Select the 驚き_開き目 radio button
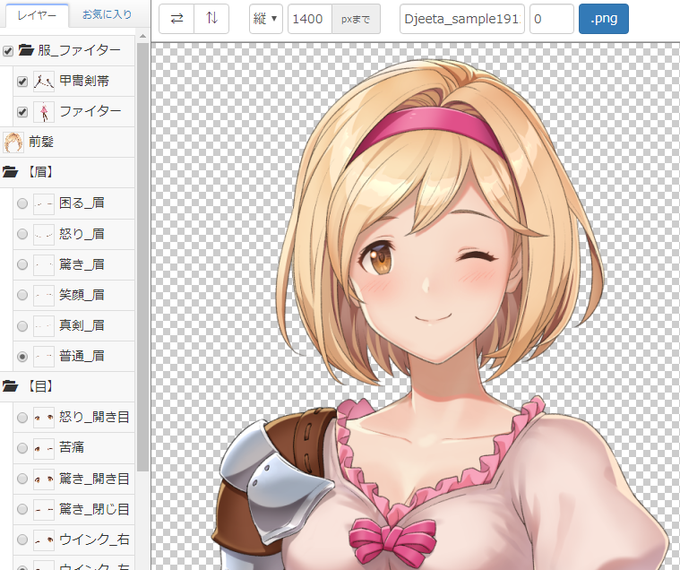 tap(22, 479)
